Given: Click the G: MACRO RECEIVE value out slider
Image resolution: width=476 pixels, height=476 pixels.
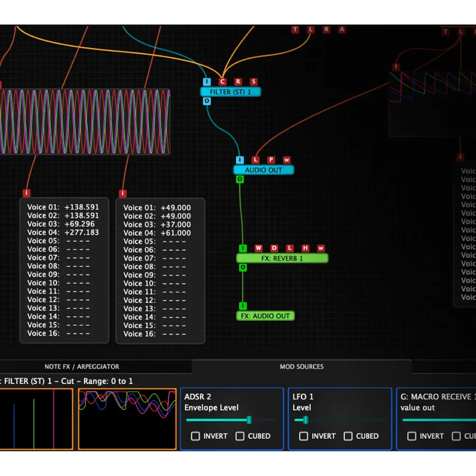Looking at the screenshot, I should tap(439, 420).
